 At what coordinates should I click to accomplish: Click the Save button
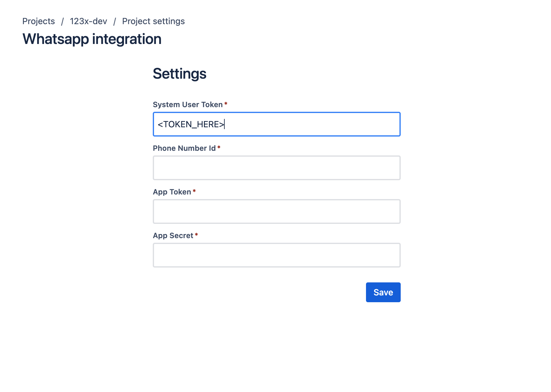pyautogui.click(x=383, y=292)
